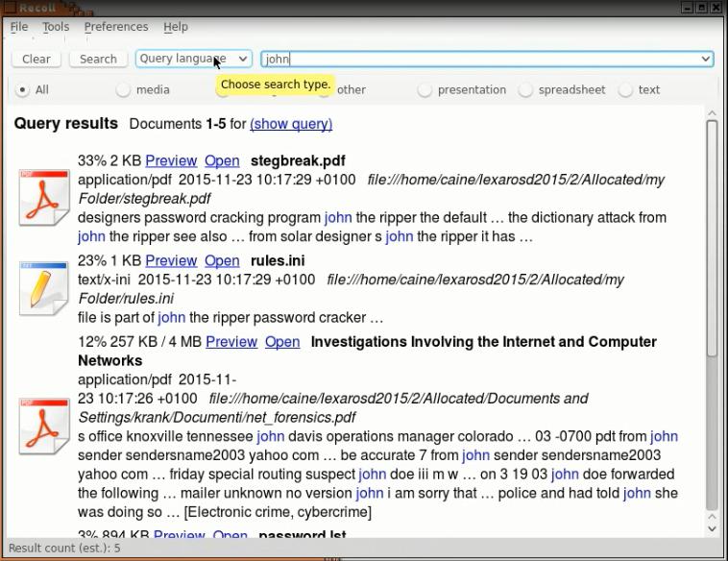Expand the search history dropdown arrow
The width and height of the screenshot is (728, 561).
705,59
